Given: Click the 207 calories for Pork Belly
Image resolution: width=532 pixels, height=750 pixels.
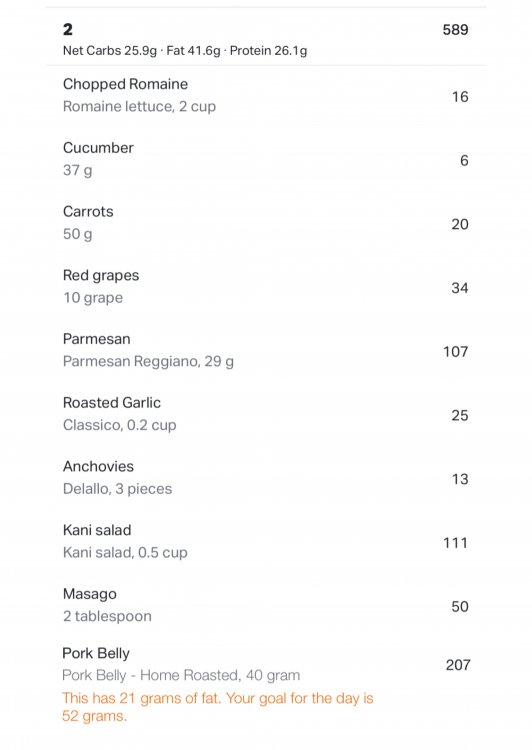Looking at the screenshot, I should [x=458, y=665].
